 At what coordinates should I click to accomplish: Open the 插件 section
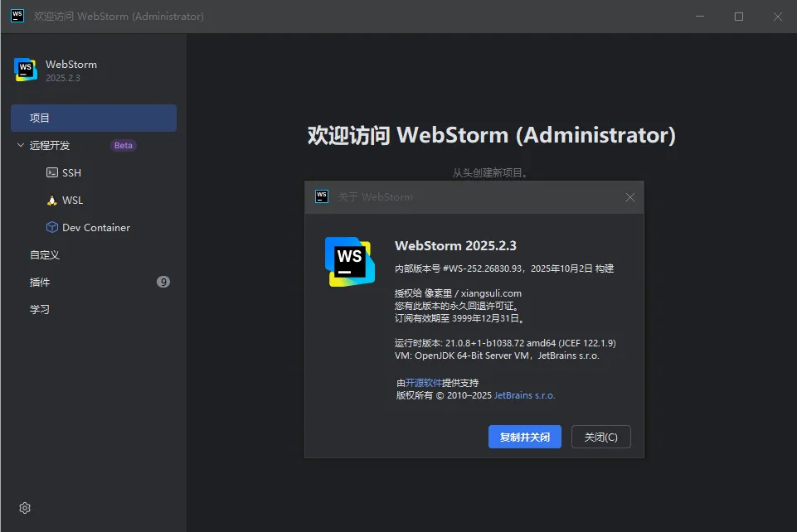pyautogui.click(x=40, y=283)
